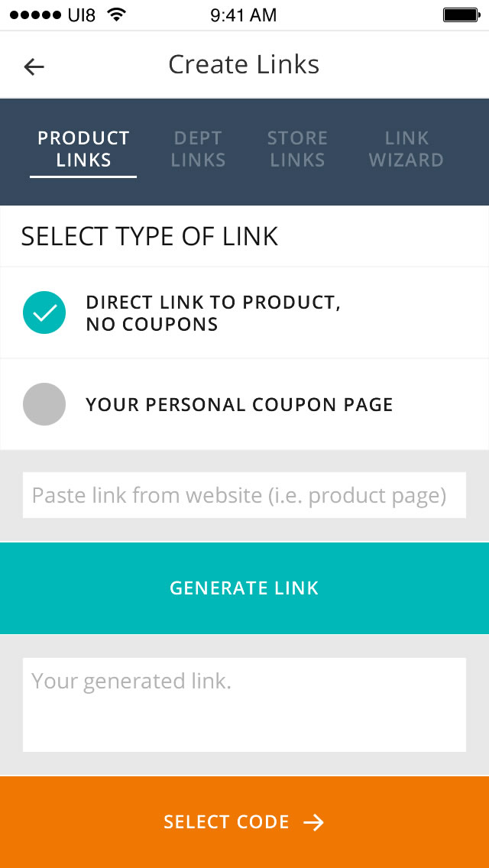The image size is (489, 868).
Task: Switch to the Link Wizard tab
Action: 406,150
